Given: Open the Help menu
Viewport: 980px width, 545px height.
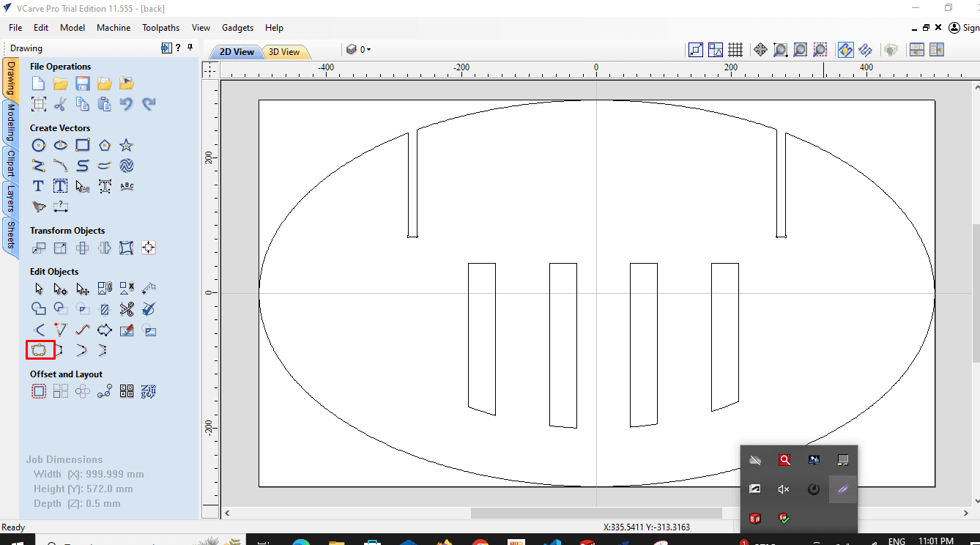Looking at the screenshot, I should coord(274,28).
